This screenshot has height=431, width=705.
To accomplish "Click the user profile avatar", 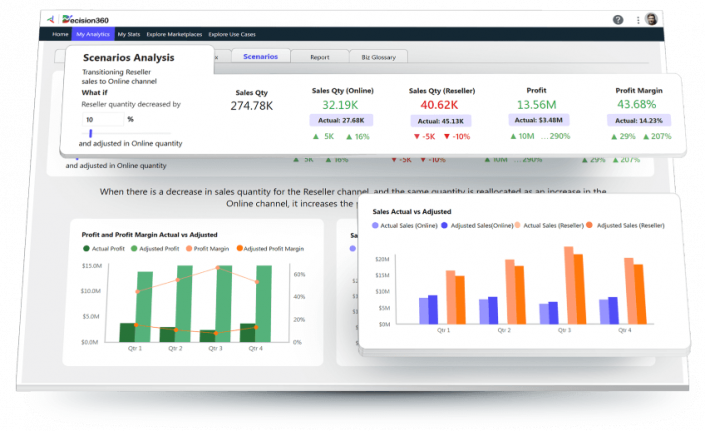I will click(x=651, y=19).
